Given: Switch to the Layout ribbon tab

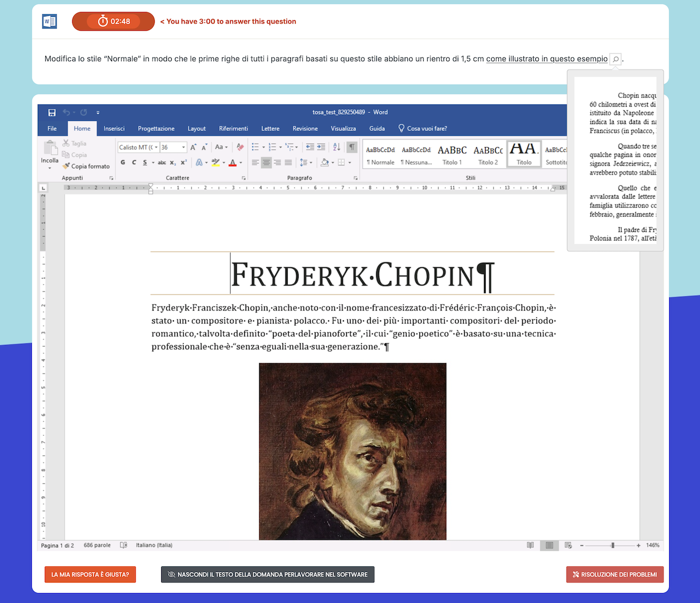Looking at the screenshot, I should pos(196,128).
